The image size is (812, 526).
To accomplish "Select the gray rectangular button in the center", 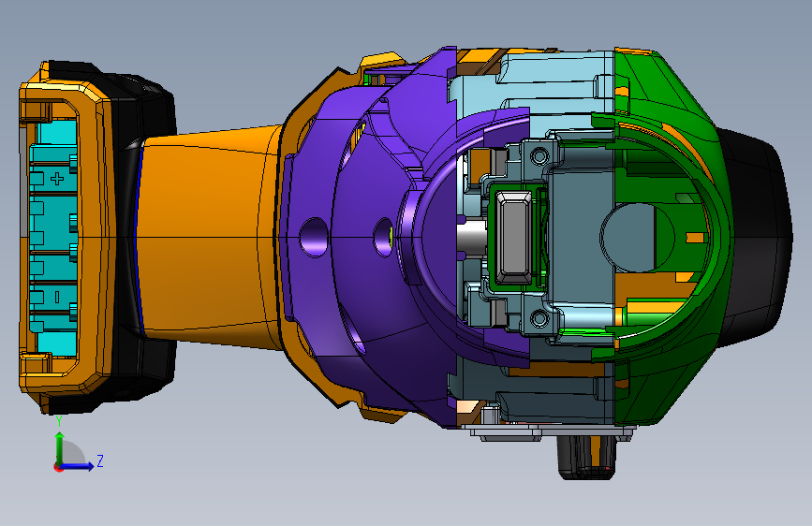I will tap(513, 237).
